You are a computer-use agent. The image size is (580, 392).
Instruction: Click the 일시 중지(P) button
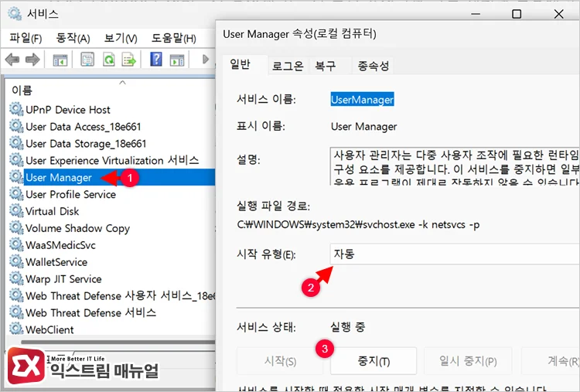pyautogui.click(x=468, y=361)
